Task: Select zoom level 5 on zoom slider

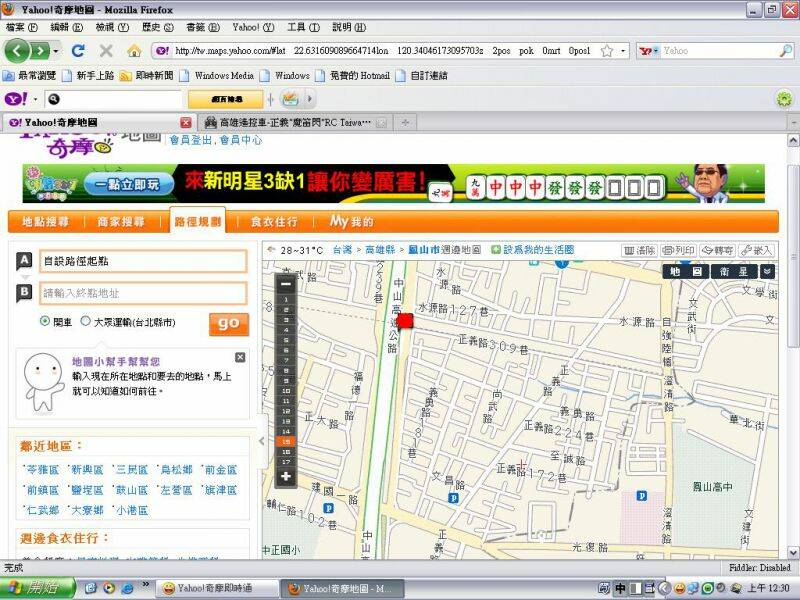Action: coord(286,340)
